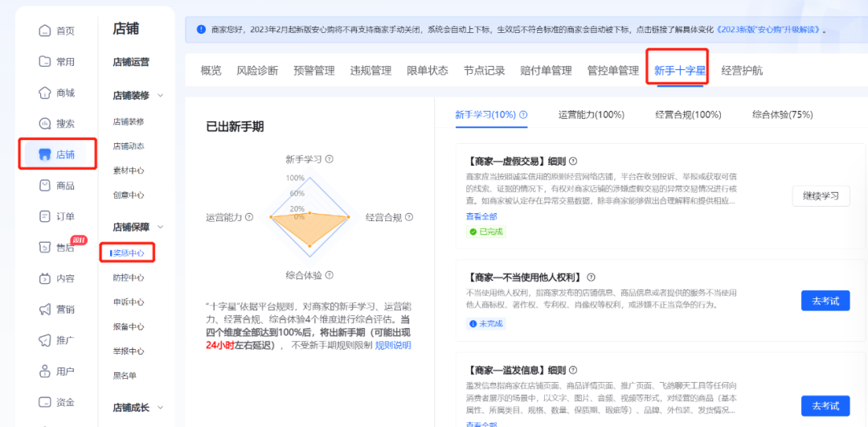Open 申诉中心 menu item
868x427 pixels.
(129, 302)
